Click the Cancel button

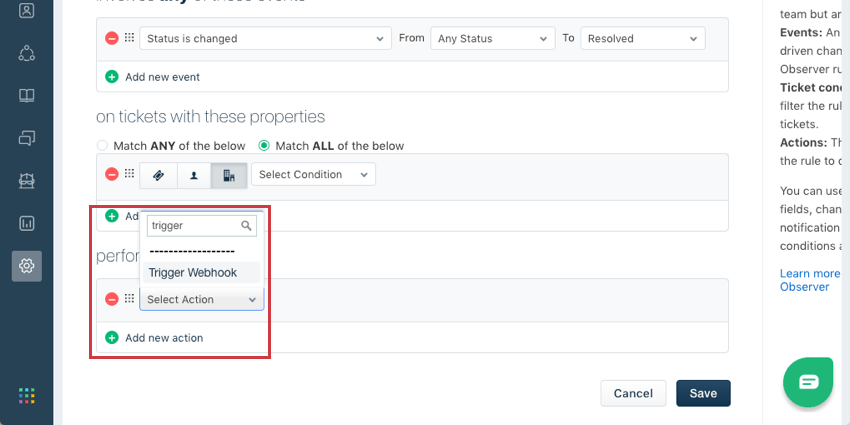coord(633,393)
